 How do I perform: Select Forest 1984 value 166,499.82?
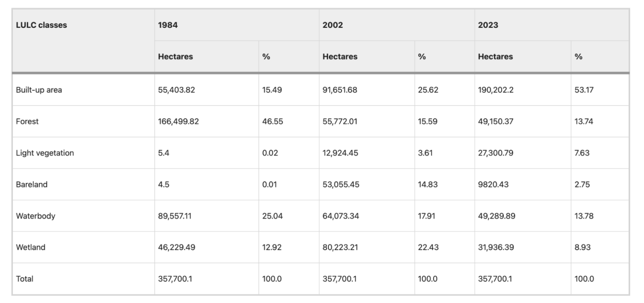click(x=178, y=121)
